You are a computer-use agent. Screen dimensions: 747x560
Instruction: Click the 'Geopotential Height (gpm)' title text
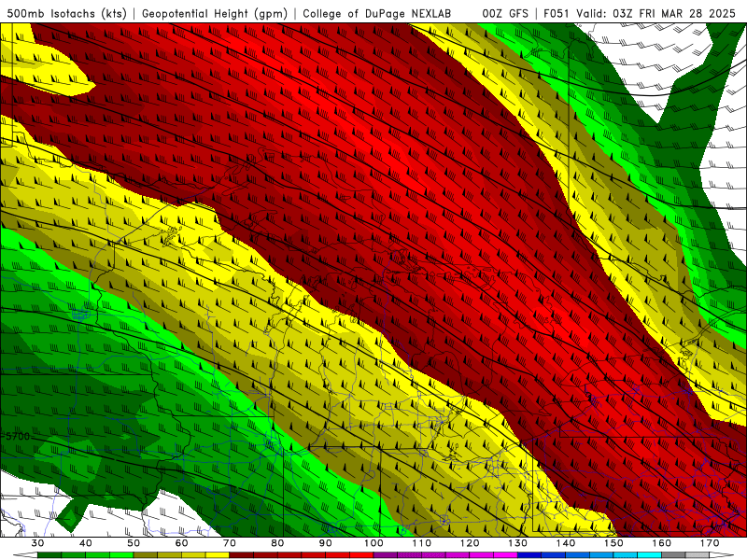coord(214,13)
